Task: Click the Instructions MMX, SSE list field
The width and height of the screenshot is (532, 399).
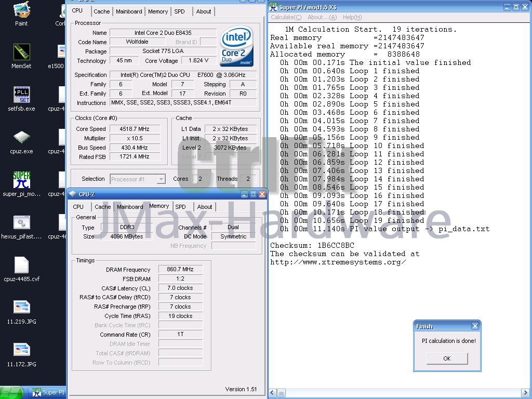Action: (x=183, y=102)
